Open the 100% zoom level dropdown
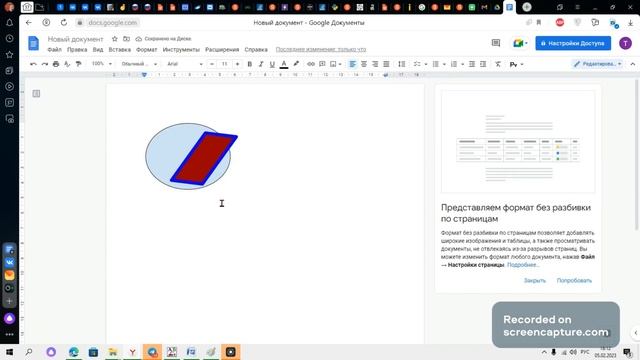Image resolution: width=640 pixels, height=360 pixels. (x=102, y=64)
